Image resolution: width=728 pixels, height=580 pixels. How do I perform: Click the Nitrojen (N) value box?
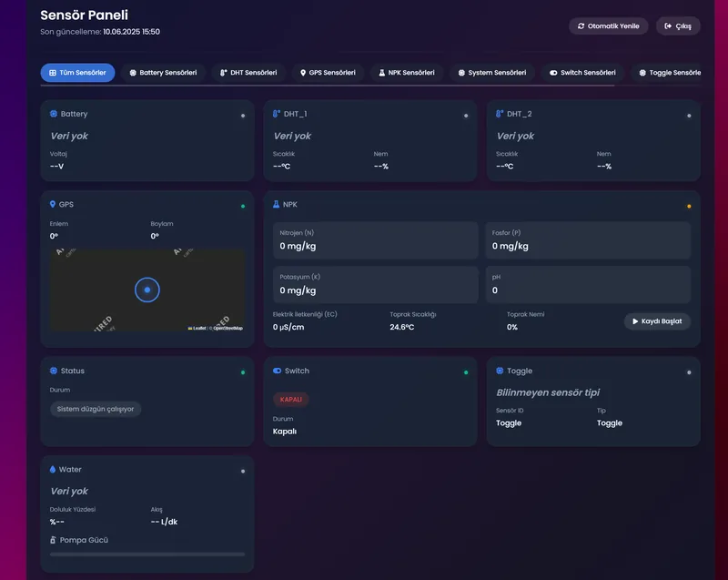click(375, 240)
